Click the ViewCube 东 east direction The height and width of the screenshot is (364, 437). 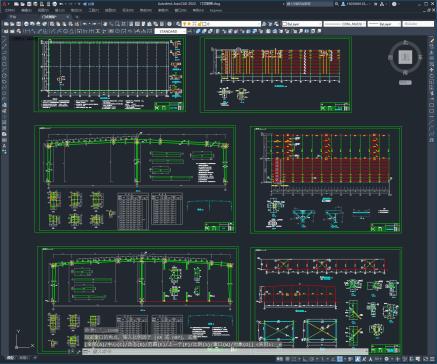click(x=421, y=57)
